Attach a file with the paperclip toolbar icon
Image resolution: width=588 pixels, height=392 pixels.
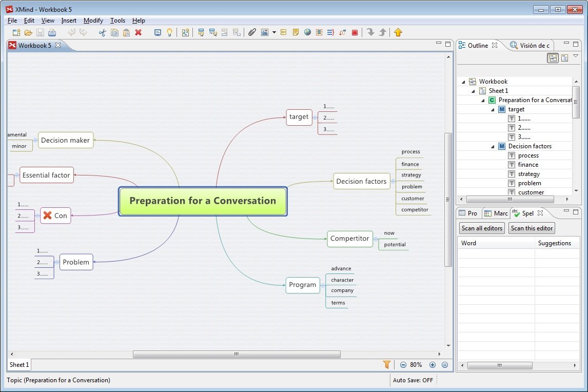tap(252, 32)
